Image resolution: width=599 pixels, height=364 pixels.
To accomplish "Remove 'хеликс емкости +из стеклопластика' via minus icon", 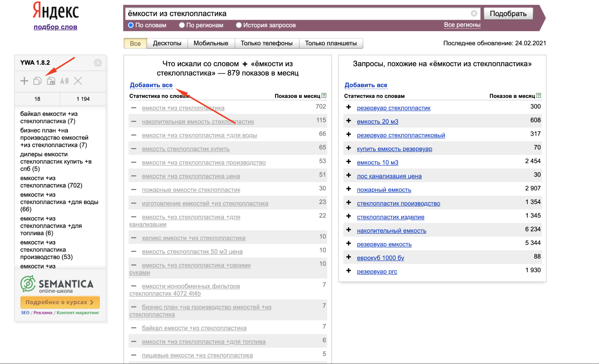I will (134, 238).
